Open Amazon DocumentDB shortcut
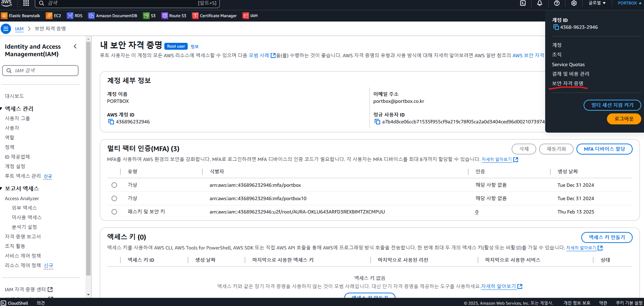 (x=113, y=16)
